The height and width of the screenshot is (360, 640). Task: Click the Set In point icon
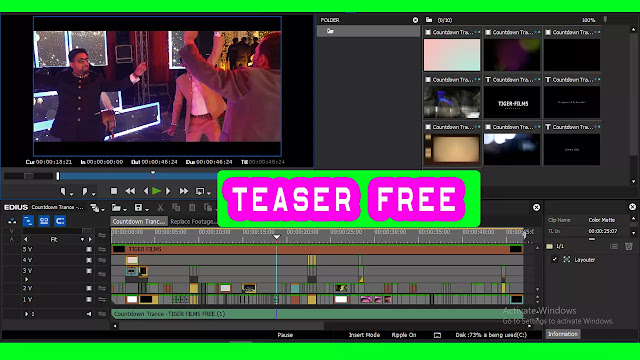click(63, 191)
